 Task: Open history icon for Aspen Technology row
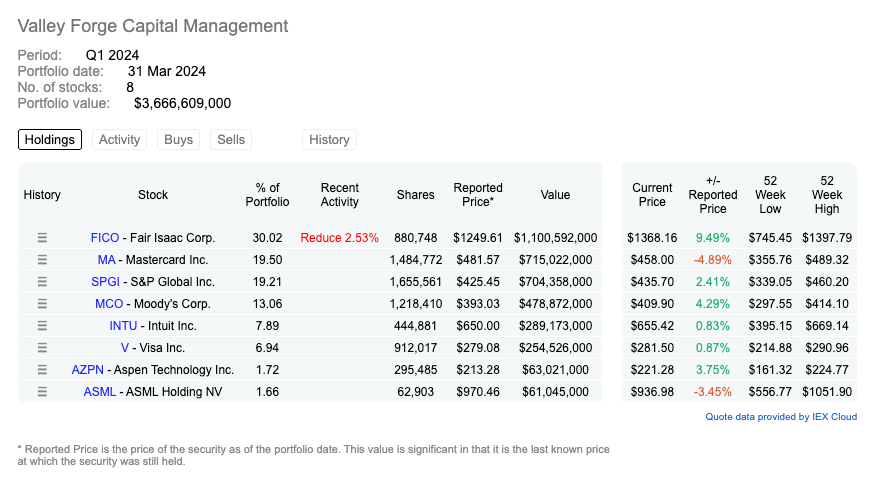[42, 370]
